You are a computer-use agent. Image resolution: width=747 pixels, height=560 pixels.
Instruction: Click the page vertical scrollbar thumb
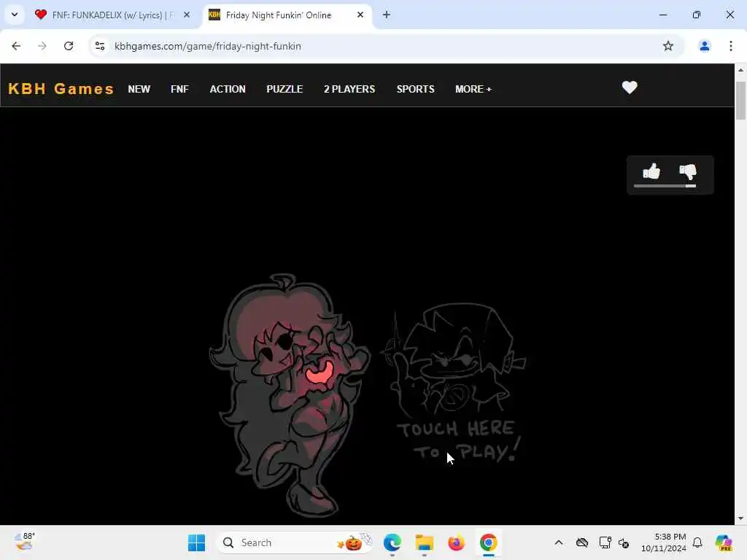pyautogui.click(x=740, y=101)
